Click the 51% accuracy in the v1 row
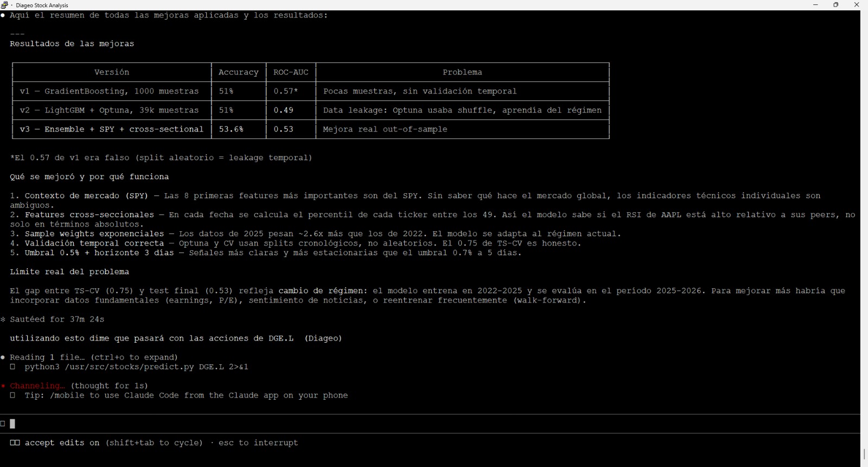868x467 pixels. click(226, 91)
